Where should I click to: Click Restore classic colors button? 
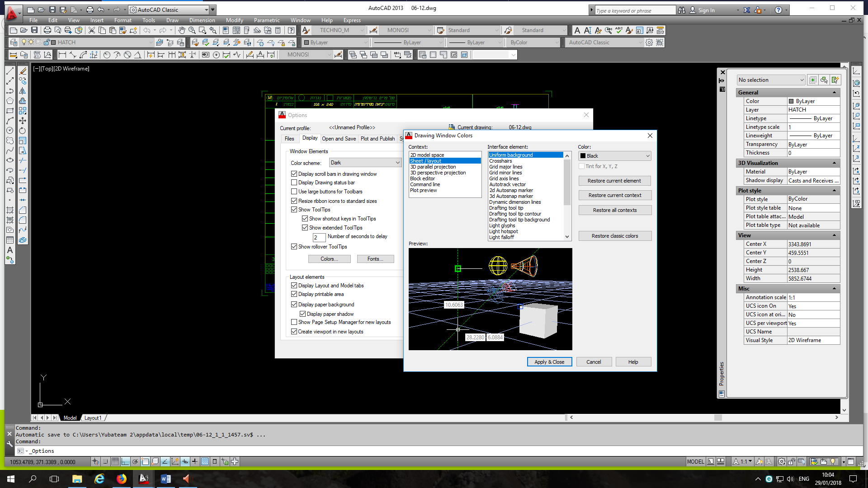[614, 236]
